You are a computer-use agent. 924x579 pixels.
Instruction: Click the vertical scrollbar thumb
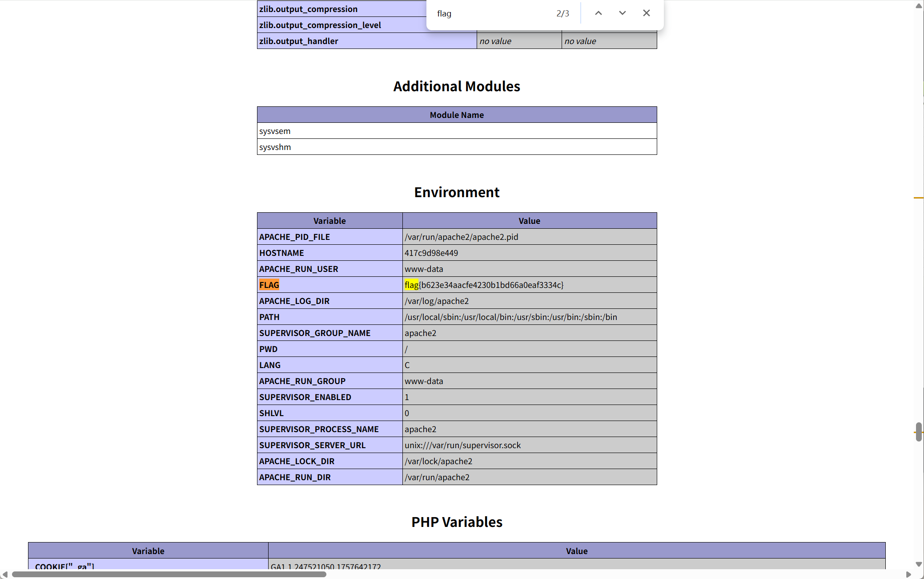pyautogui.click(x=918, y=432)
